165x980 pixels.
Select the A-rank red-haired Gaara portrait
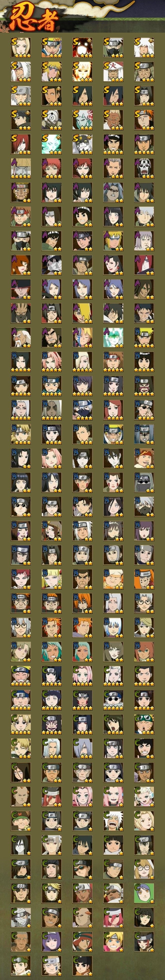point(82,168)
